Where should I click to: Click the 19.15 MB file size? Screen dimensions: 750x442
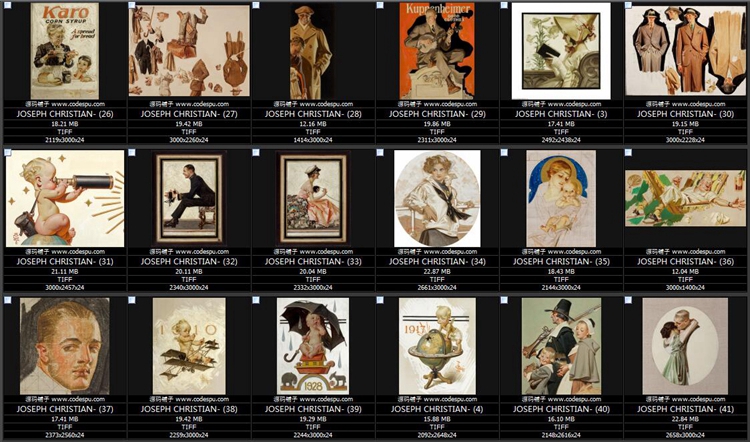pyautogui.click(x=685, y=123)
